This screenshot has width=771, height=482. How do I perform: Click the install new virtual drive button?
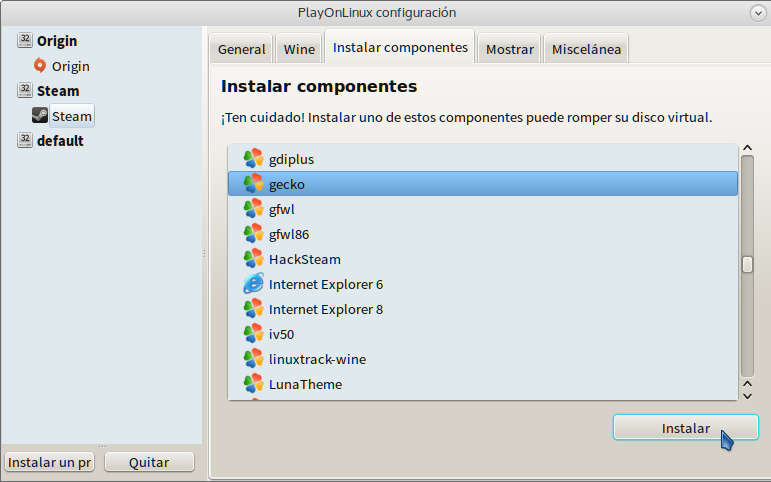click(x=50, y=462)
